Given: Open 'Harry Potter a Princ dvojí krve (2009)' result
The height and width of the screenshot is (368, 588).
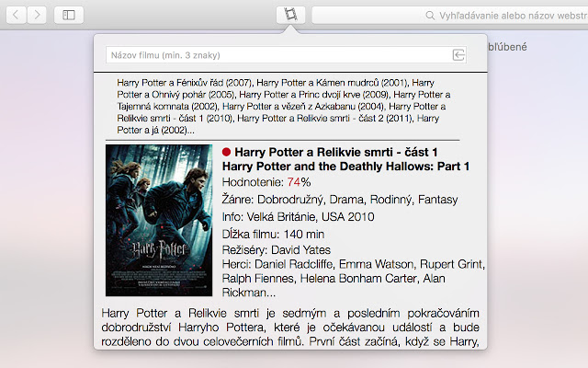Looking at the screenshot, I should (x=314, y=94).
